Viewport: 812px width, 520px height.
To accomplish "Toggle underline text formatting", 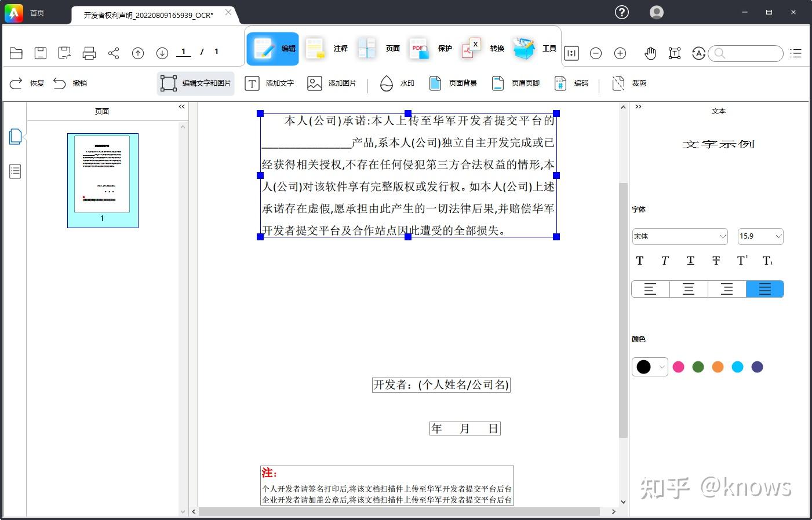I will [x=690, y=261].
